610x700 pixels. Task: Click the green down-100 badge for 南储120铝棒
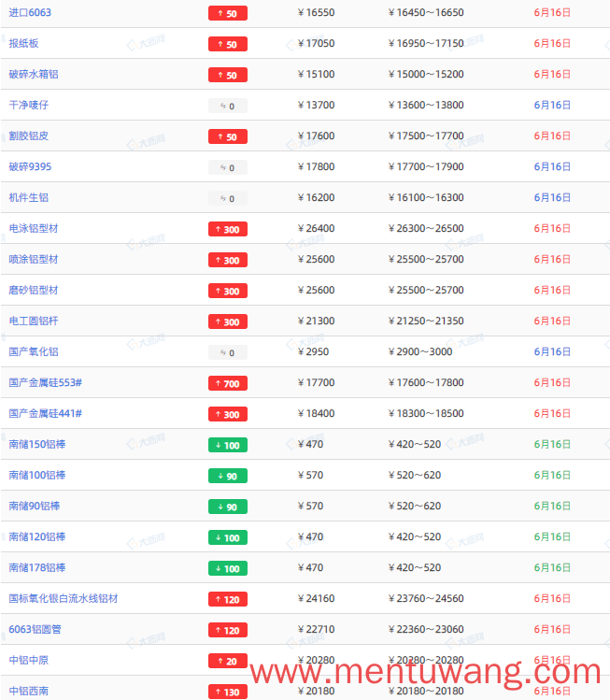[228, 537]
